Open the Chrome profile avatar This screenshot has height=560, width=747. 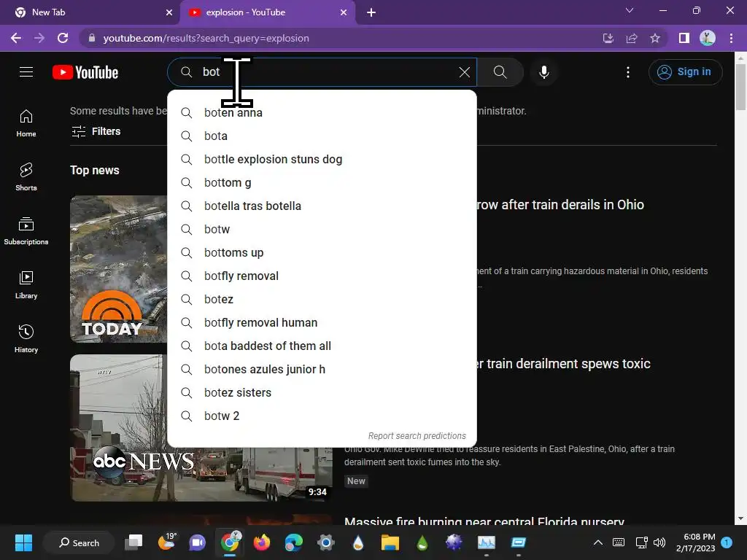pos(708,38)
